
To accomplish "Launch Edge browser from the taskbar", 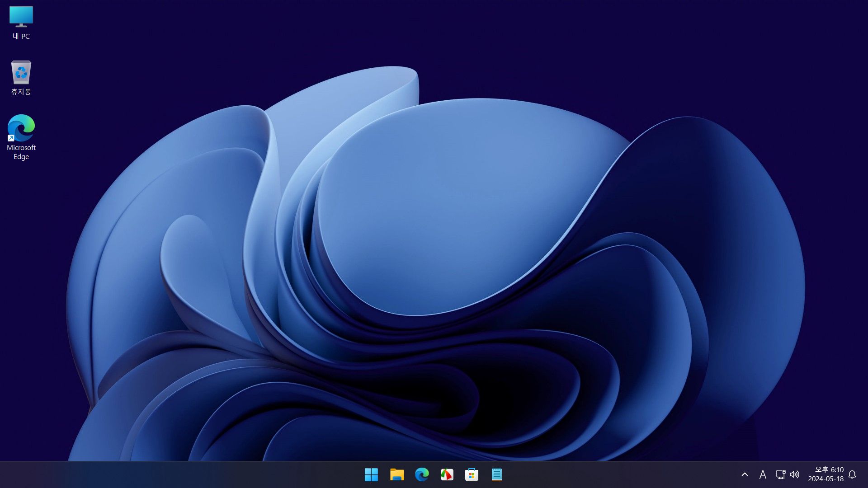I will 422,474.
